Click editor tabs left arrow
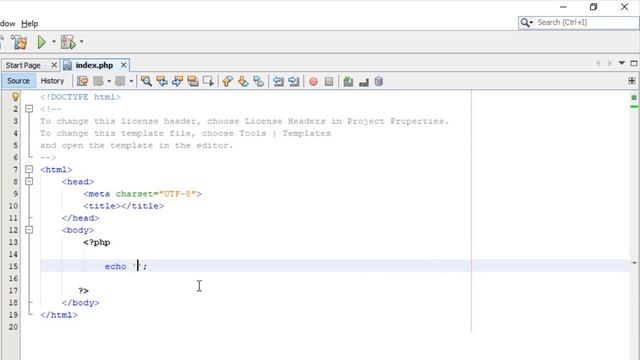 598,63
